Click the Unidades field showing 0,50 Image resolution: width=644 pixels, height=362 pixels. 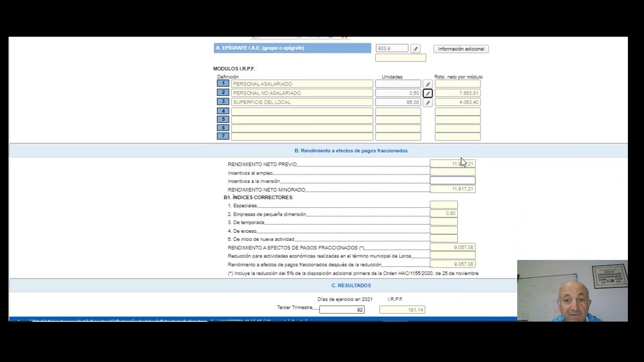(398, 93)
